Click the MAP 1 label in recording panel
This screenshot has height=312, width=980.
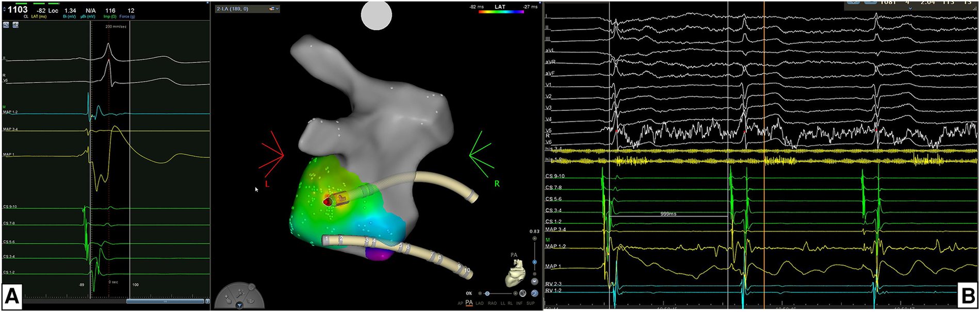pos(553,267)
